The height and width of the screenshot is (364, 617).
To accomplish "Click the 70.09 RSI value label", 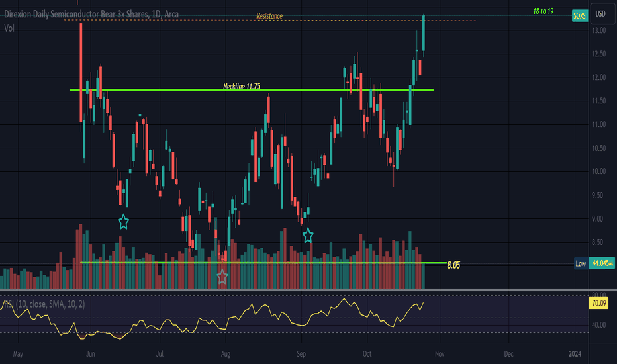I will tap(598, 303).
